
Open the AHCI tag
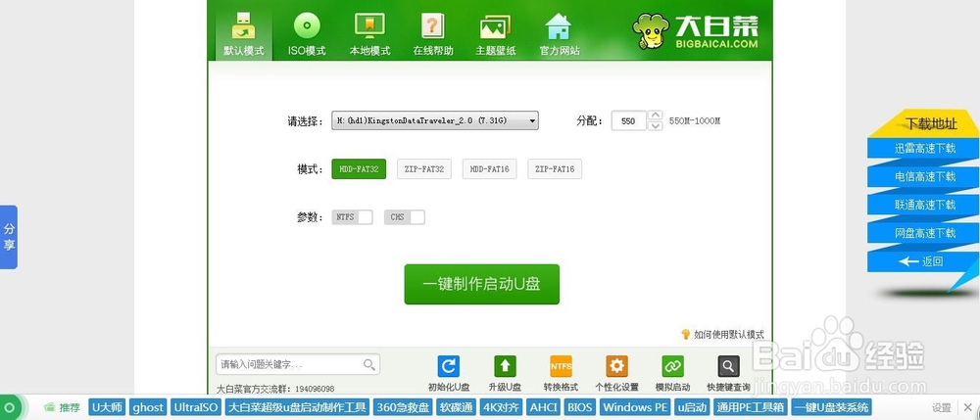[543, 408]
